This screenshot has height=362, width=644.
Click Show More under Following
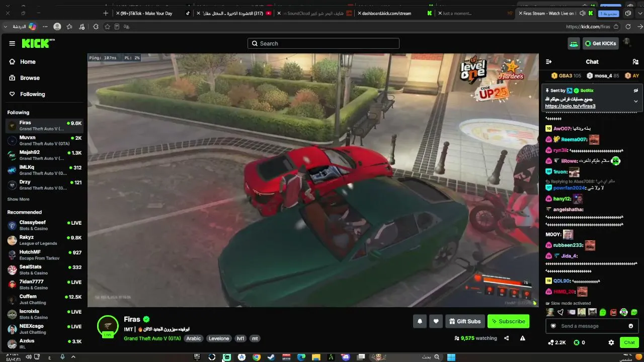(18, 200)
